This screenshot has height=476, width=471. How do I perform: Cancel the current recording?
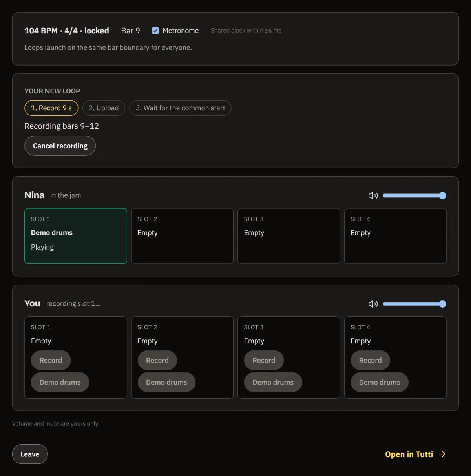pyautogui.click(x=60, y=146)
